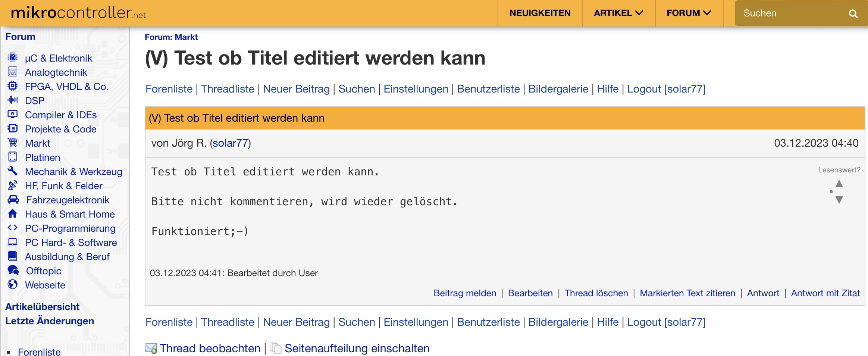Click the Fahrzeugelektronik car icon
This screenshot has width=868, height=356.
pos(13,199)
